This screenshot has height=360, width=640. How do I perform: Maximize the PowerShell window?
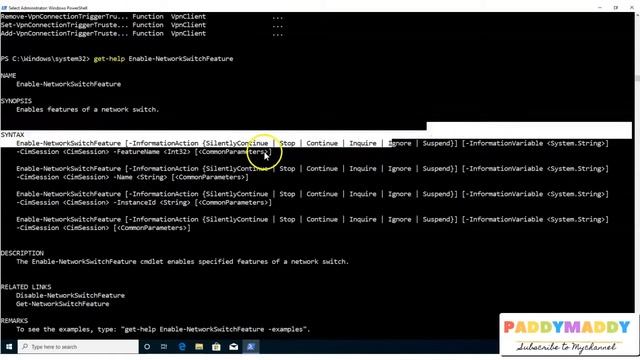pyautogui.click(x=616, y=7)
